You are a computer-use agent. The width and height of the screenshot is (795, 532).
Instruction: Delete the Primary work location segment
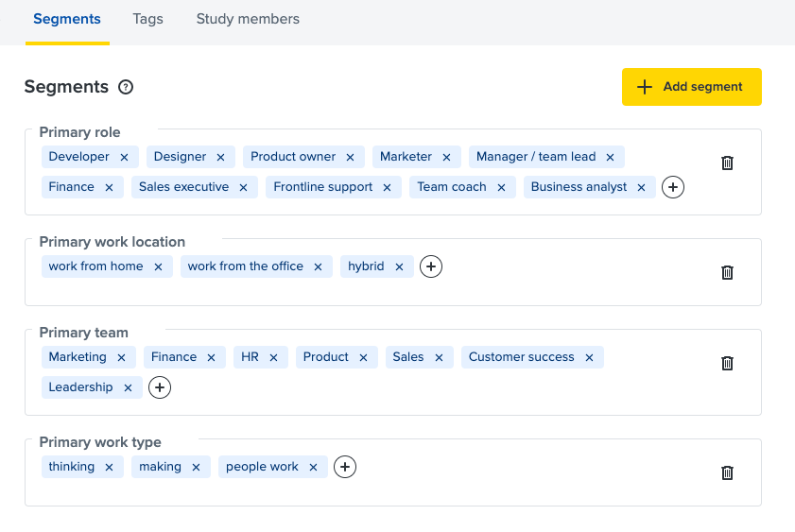[x=727, y=272]
